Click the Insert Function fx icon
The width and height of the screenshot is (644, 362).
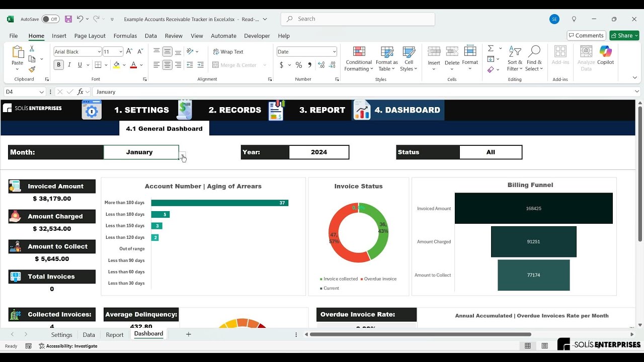coord(80,92)
